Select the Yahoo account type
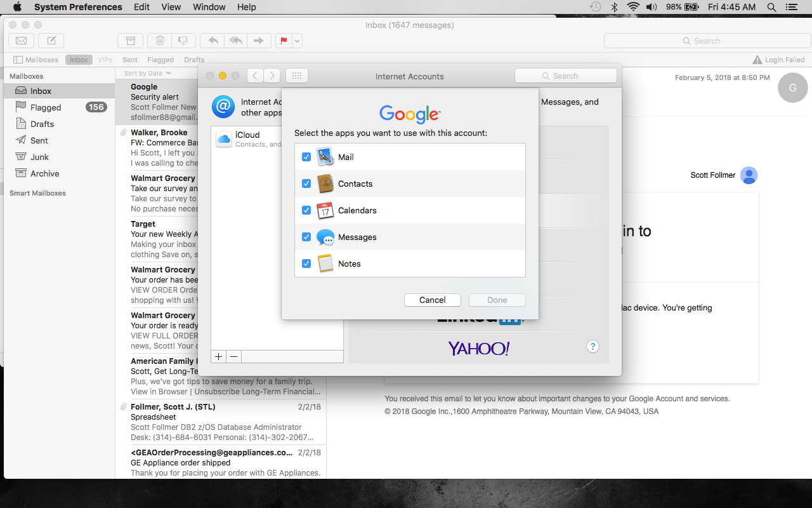Viewport: 812px width, 508px height. pos(479,348)
